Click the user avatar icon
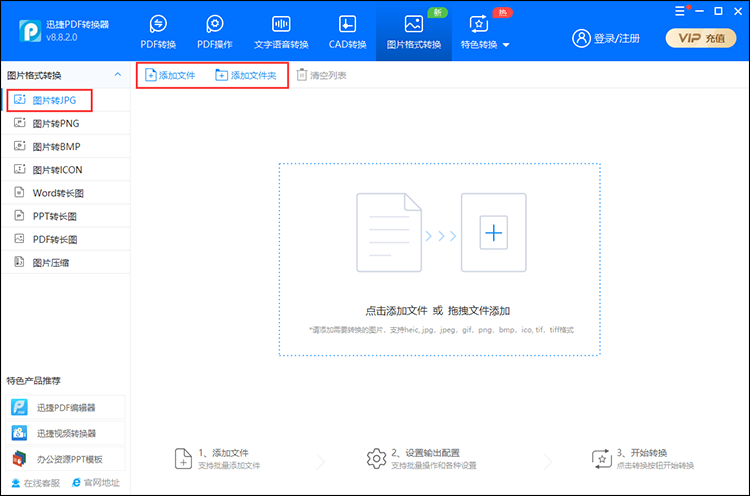 point(581,38)
